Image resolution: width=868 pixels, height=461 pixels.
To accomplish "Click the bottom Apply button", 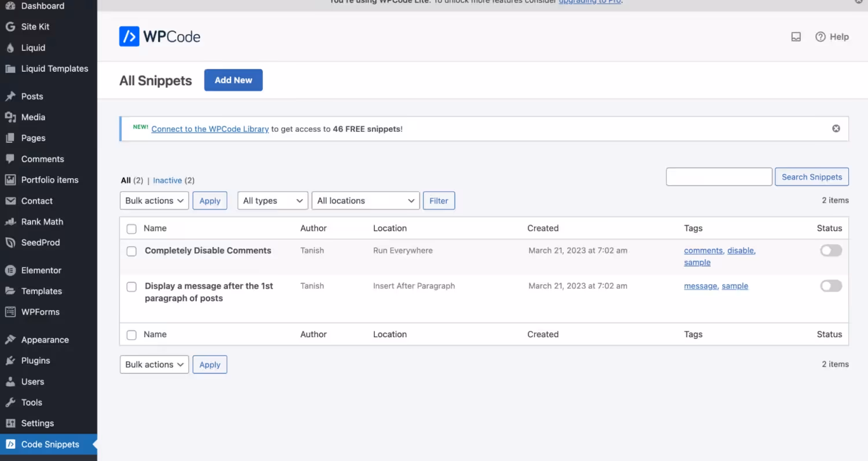I will tap(210, 364).
